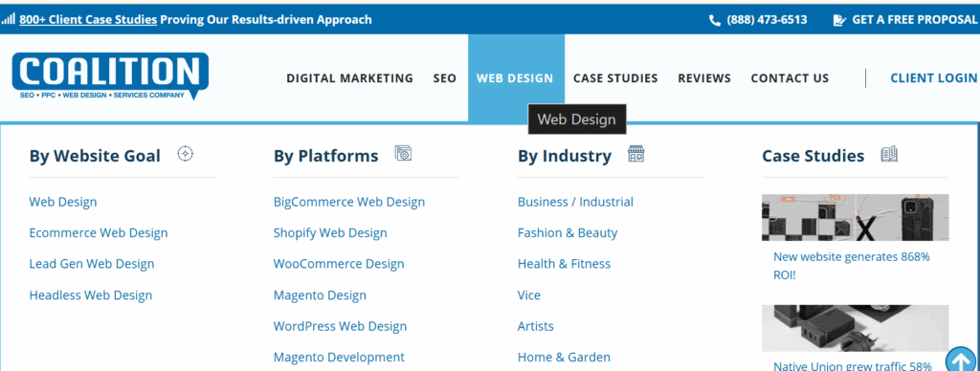Open the Reviews nav item
The width and height of the screenshot is (980, 371).
[x=703, y=78]
